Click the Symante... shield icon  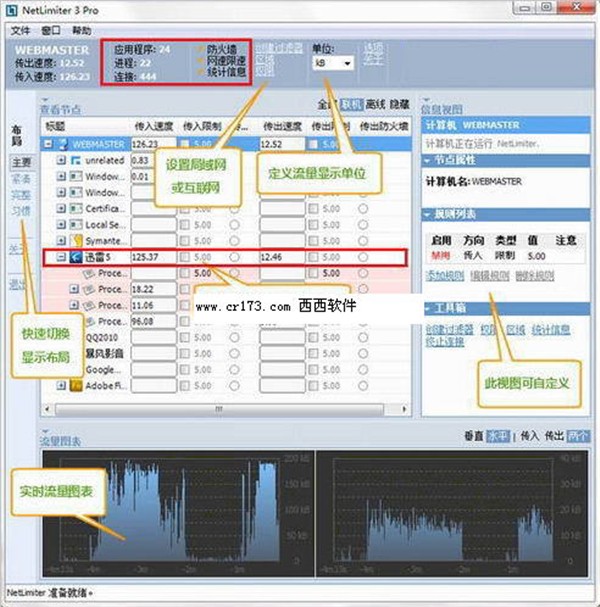tap(76, 241)
